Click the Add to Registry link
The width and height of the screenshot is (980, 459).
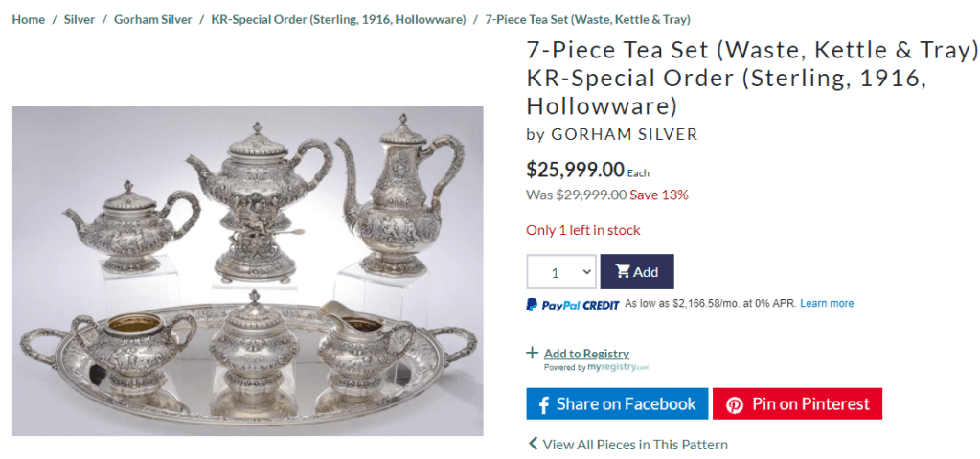tap(586, 354)
